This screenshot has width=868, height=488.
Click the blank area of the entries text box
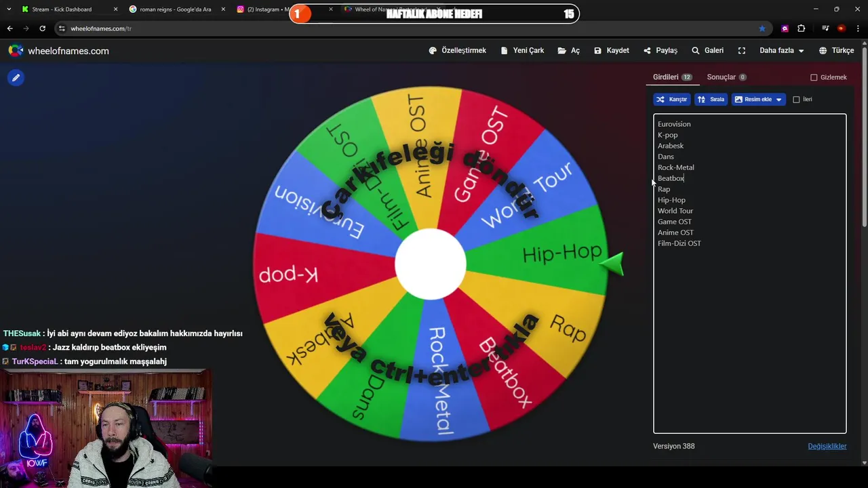pos(749,339)
